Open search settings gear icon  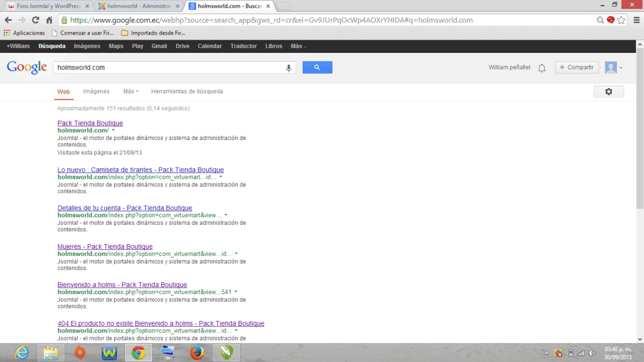[609, 91]
